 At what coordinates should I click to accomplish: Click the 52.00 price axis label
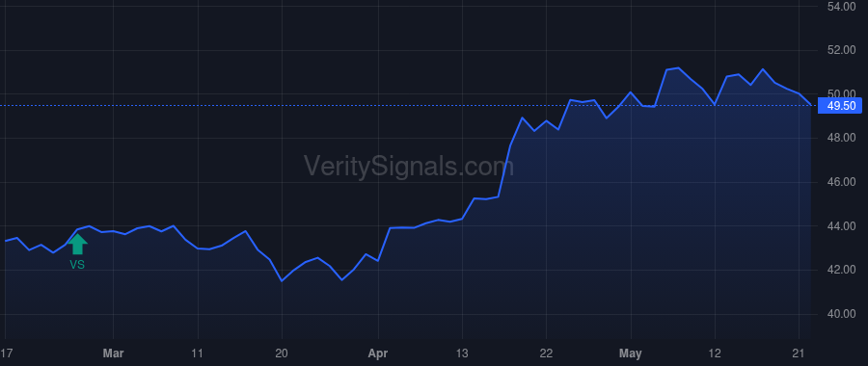click(x=840, y=50)
